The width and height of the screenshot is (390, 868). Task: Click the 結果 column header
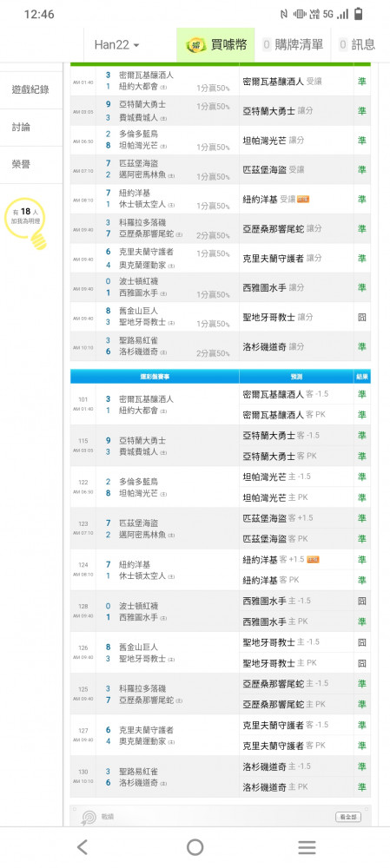[362, 377]
